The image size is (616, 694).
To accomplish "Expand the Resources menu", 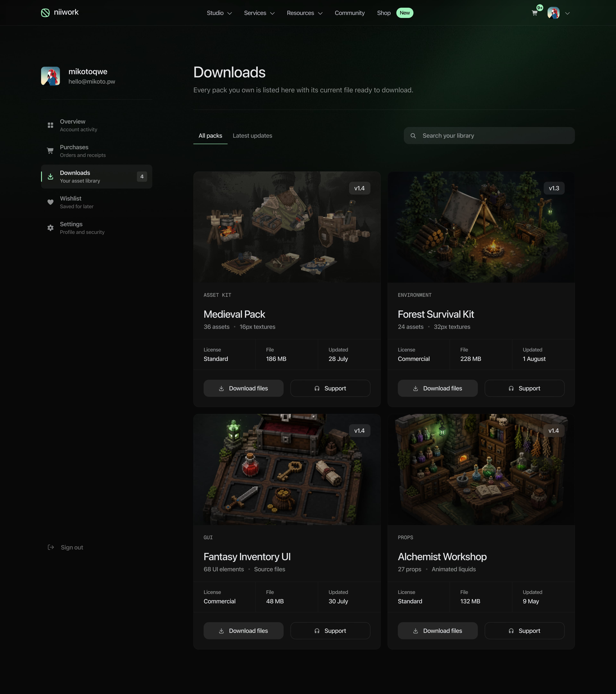I will point(305,13).
